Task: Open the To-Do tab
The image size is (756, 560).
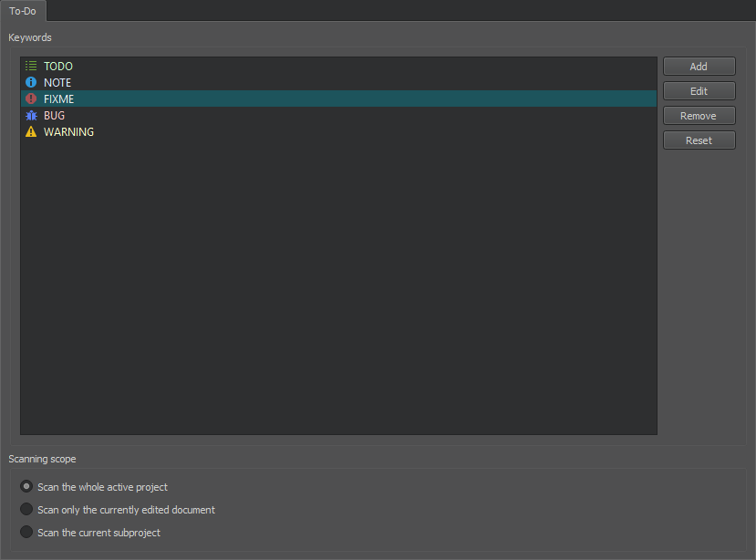Action: tap(23, 11)
